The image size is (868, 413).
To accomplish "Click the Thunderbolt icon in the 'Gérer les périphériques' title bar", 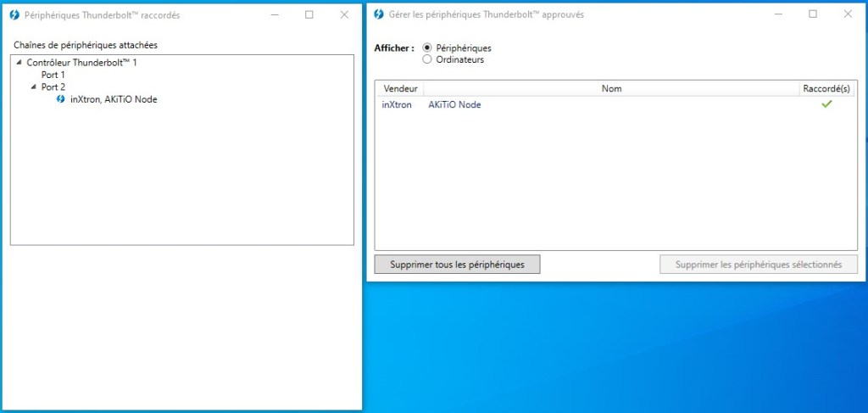I will [x=377, y=15].
